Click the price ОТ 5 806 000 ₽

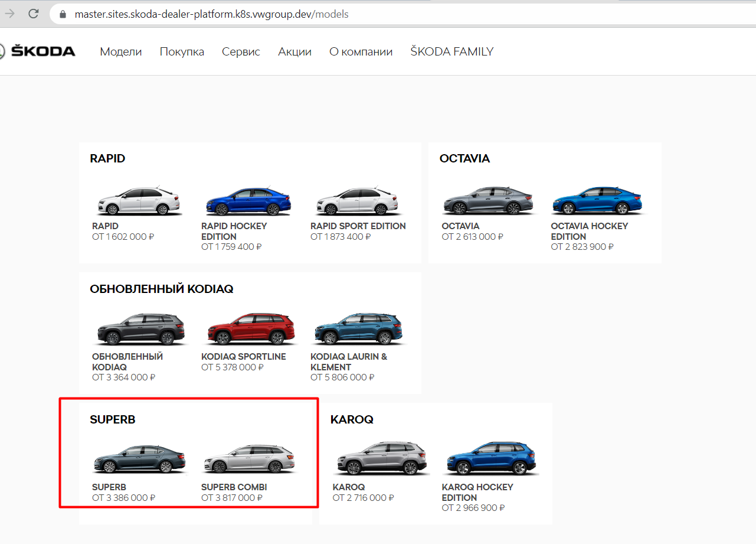pos(342,377)
